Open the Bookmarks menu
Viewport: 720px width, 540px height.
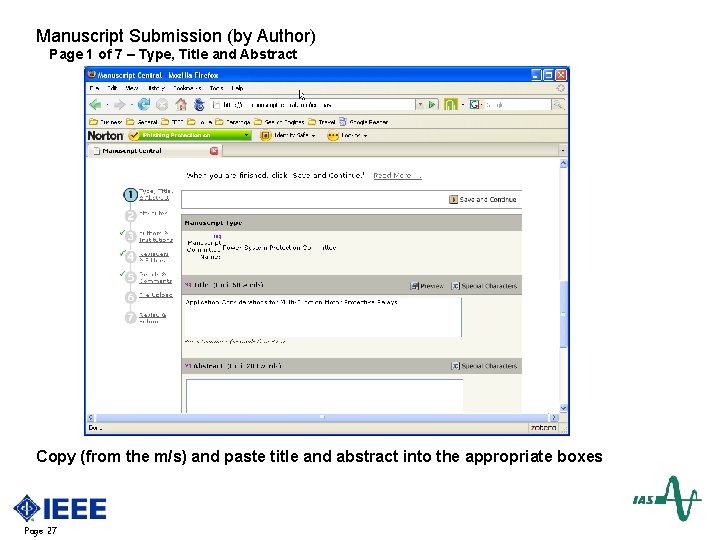[x=187, y=88]
